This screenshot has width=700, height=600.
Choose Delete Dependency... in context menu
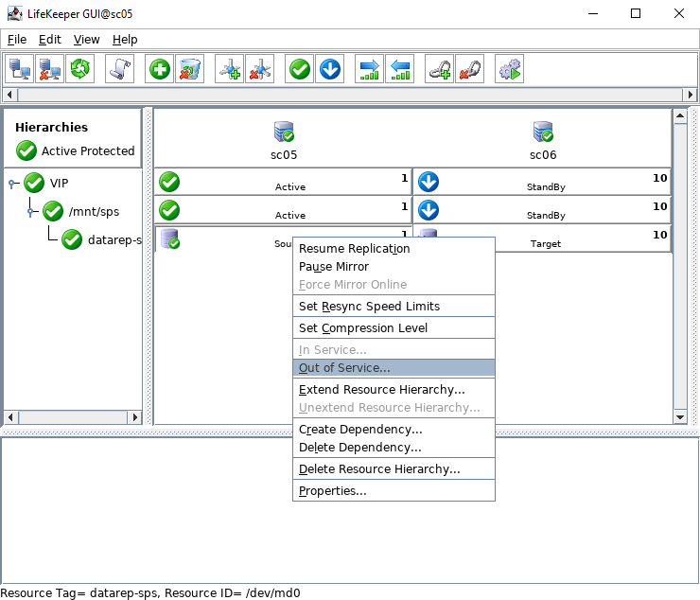(x=394, y=448)
